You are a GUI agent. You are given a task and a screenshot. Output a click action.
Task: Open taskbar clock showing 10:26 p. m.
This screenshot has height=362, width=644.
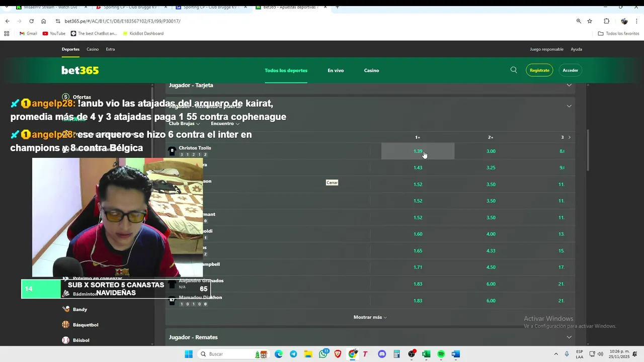coord(619,354)
